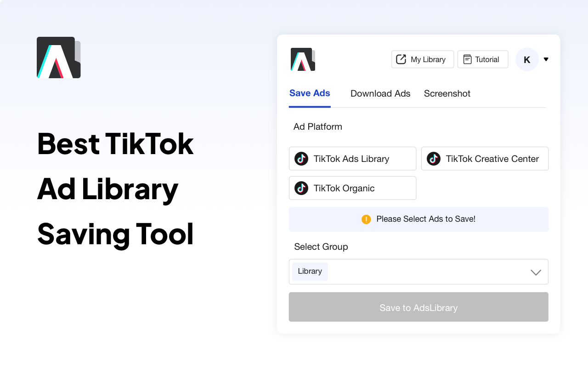Click the 'Ad Library' headline text
Screen dimensions: 588x368
coord(107,189)
